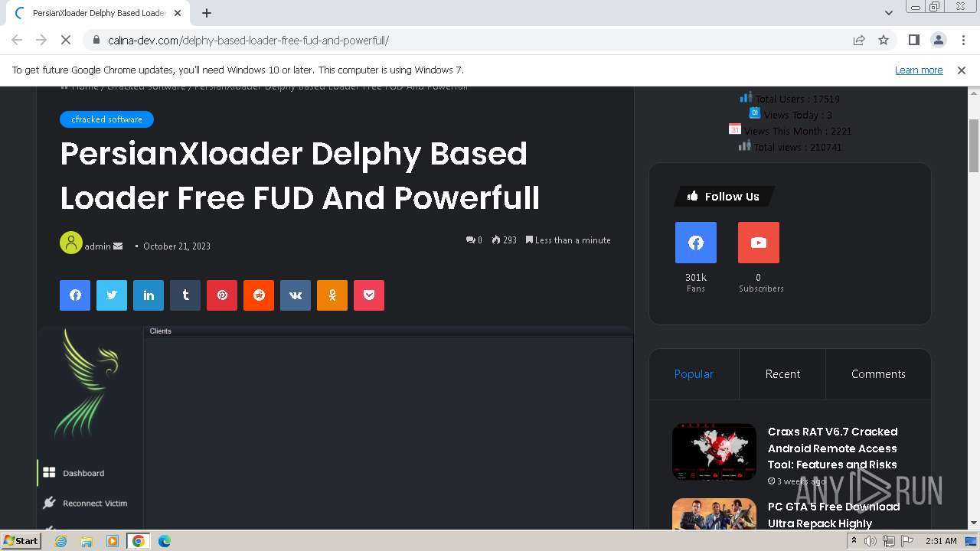The height and width of the screenshot is (551, 980).
Task: Save the article to Pocket
Action: [369, 295]
